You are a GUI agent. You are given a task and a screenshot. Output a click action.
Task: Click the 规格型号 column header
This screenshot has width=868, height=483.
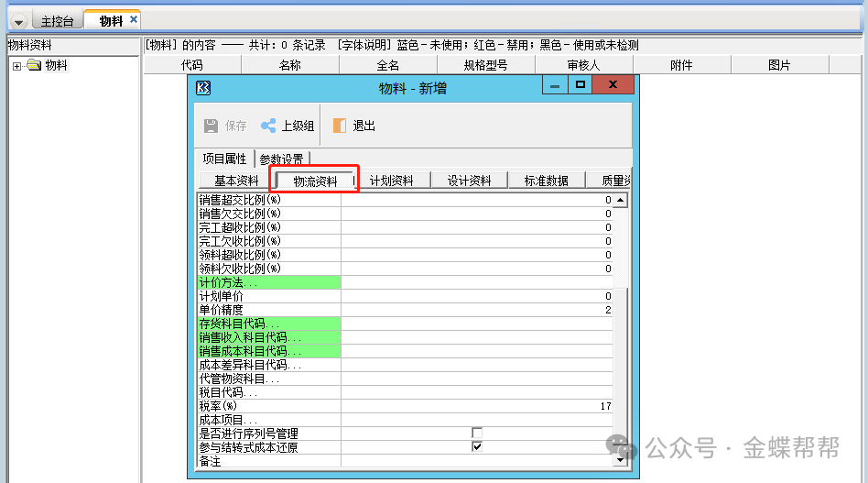(486, 65)
